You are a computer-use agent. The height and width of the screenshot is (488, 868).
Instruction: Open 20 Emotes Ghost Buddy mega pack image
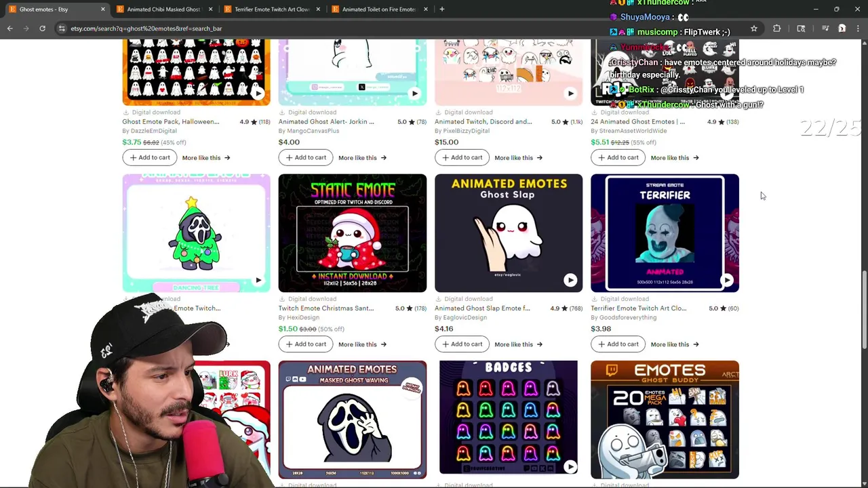665,420
